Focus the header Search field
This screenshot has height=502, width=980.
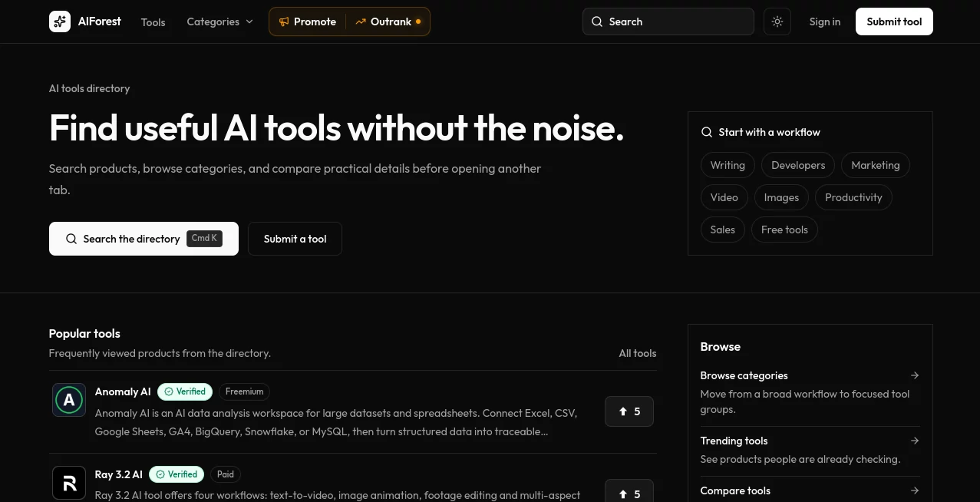(x=668, y=21)
